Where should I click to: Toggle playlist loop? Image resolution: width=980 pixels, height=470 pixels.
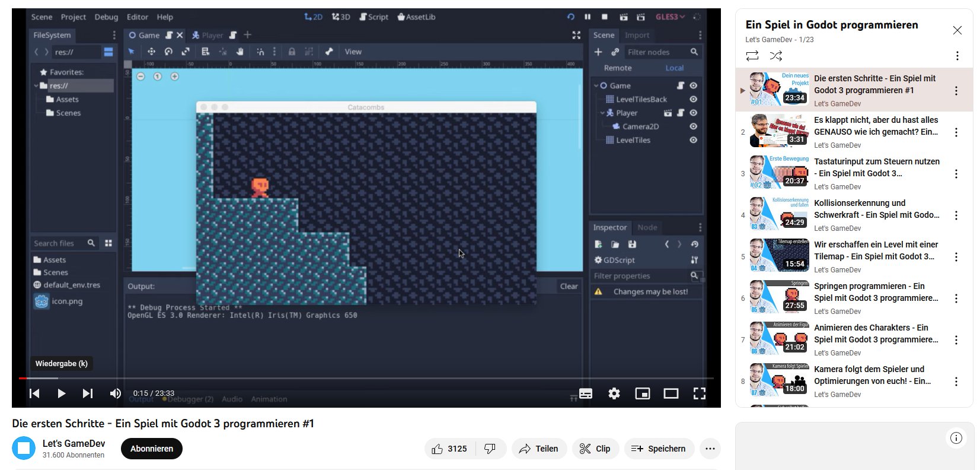pos(752,56)
